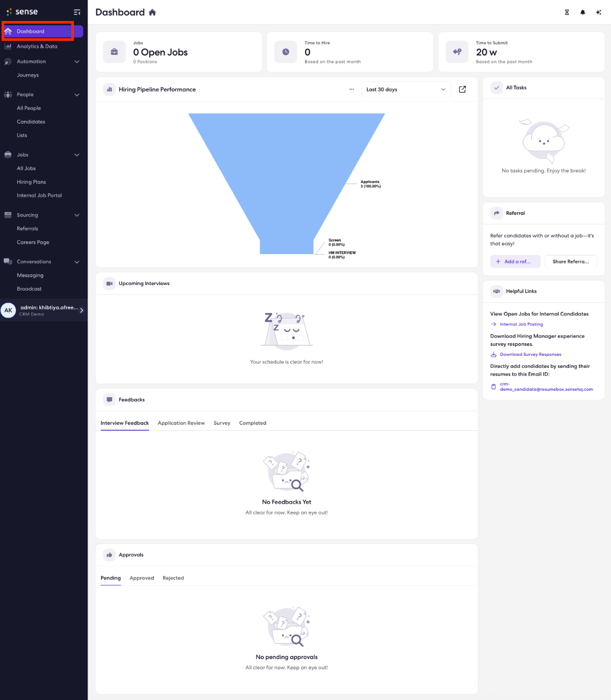The width and height of the screenshot is (611, 700).
Task: Open notifications via the bell icon
Action: (x=582, y=12)
